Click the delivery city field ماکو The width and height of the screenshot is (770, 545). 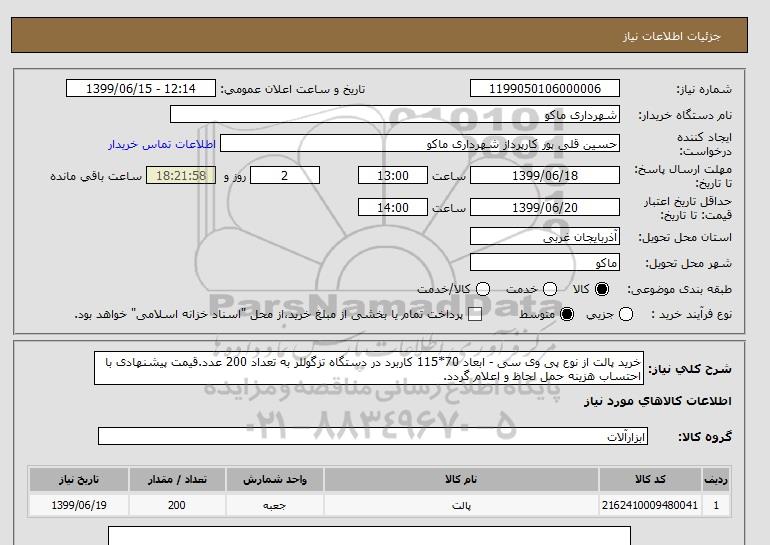545,263
